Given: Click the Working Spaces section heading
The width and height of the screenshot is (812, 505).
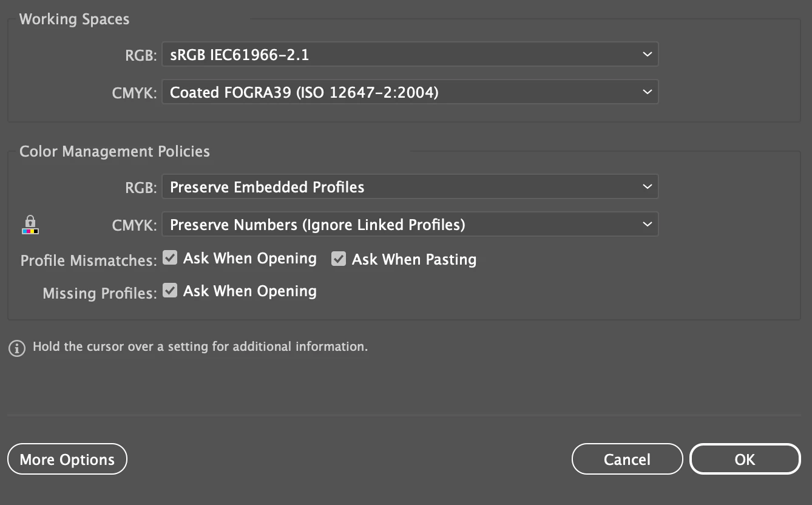Looking at the screenshot, I should pos(74,19).
